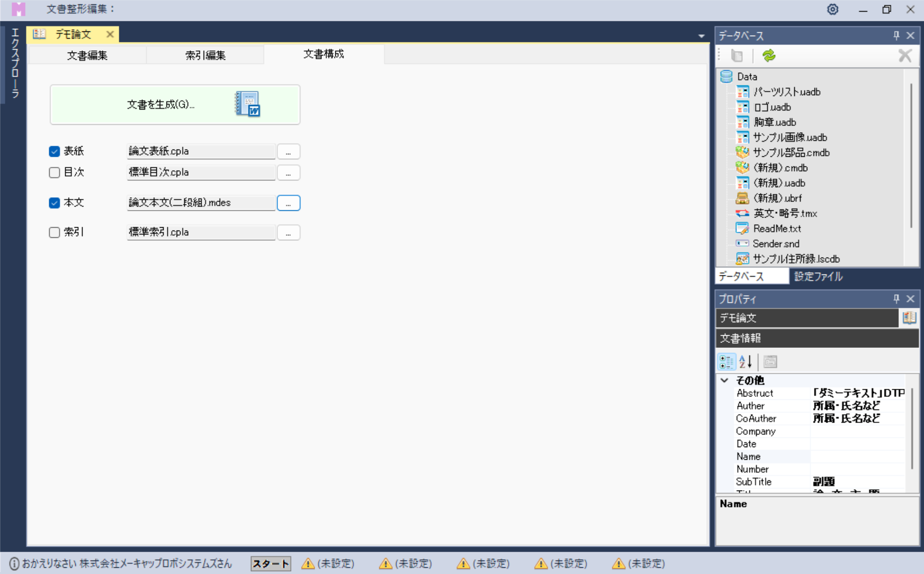Pin the データベース panel

(x=896, y=36)
